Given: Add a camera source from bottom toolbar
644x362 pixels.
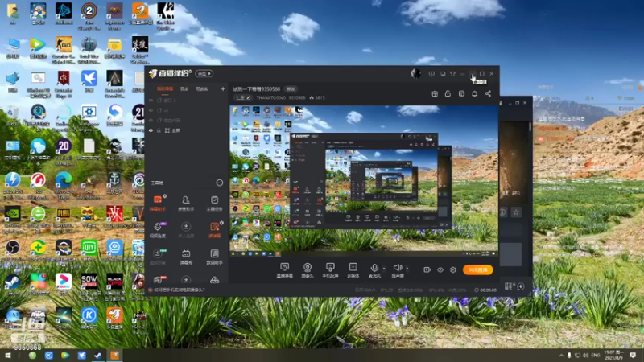Looking at the screenshot, I should tap(308, 270).
